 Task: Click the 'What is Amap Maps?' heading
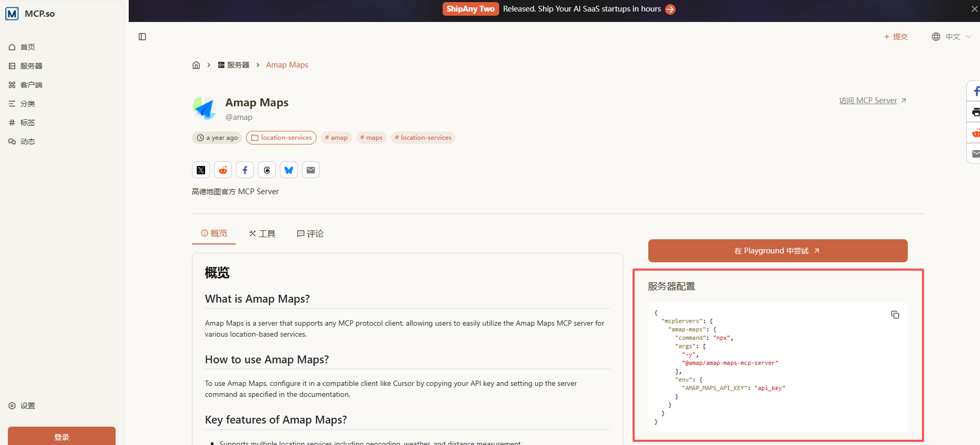257,299
